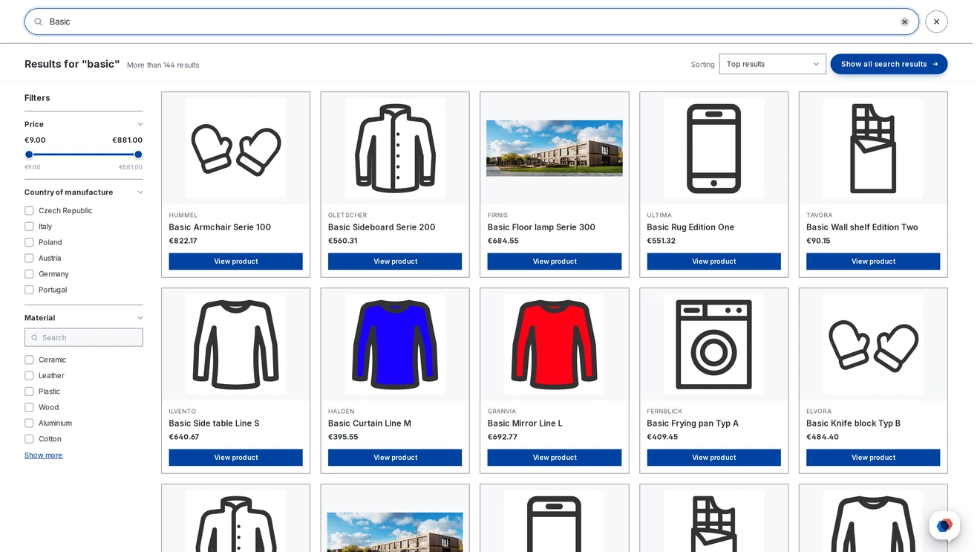
Task: Tick the Italy country checkbox
Action: [29, 227]
